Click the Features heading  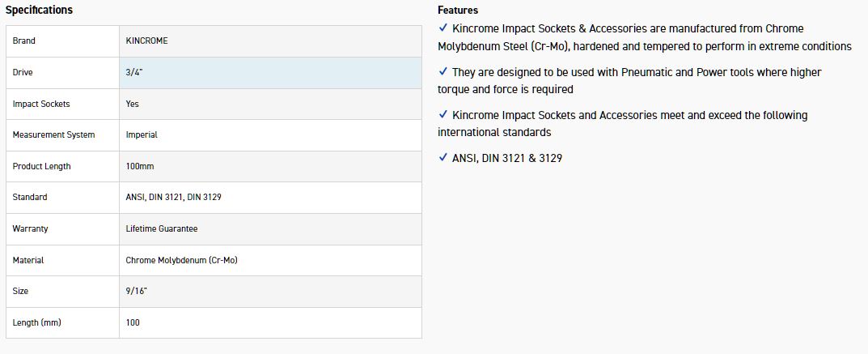click(x=458, y=11)
